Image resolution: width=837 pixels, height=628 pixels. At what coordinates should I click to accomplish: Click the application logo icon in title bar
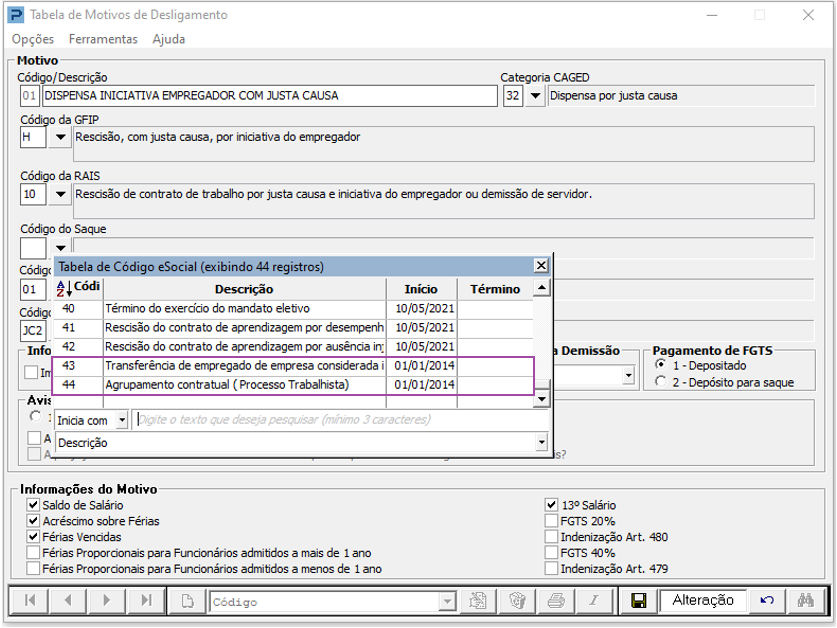pos(17,14)
